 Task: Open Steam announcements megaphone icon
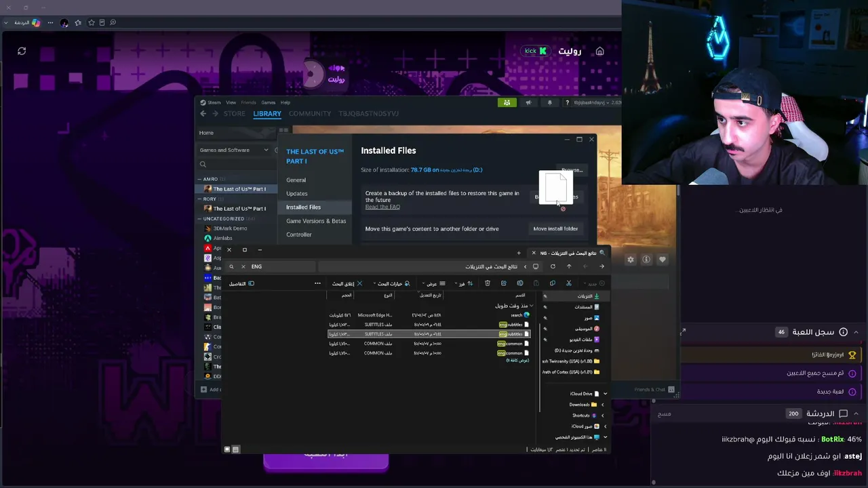(x=528, y=102)
